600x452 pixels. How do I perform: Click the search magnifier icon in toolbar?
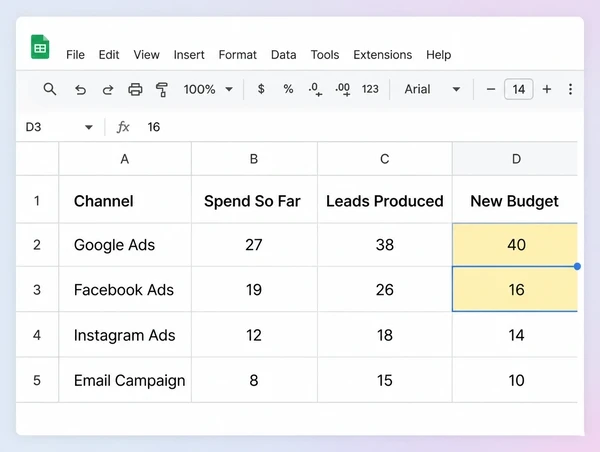point(50,89)
